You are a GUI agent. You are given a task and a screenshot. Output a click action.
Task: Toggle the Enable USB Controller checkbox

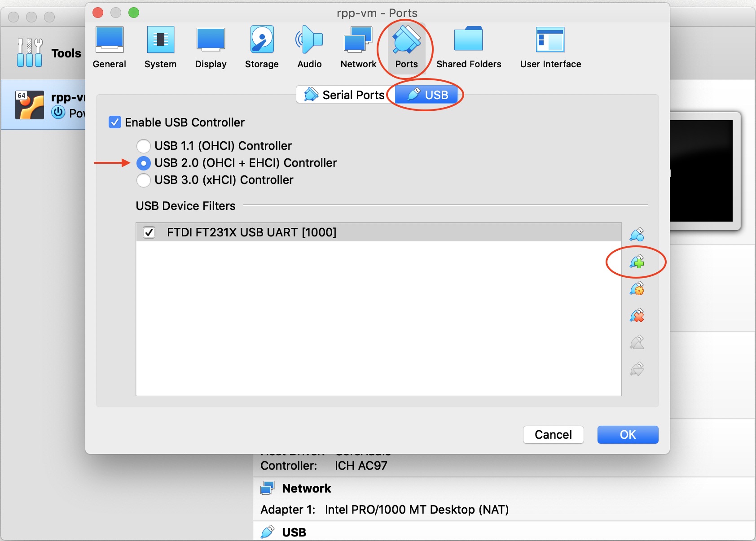point(115,122)
